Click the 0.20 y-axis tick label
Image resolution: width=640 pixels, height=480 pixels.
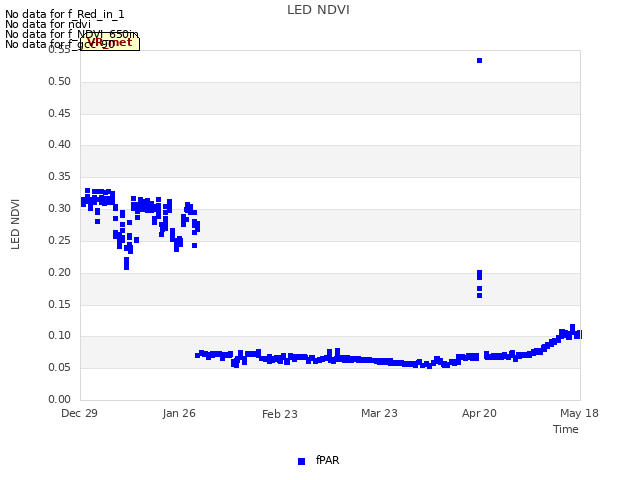tap(60, 273)
